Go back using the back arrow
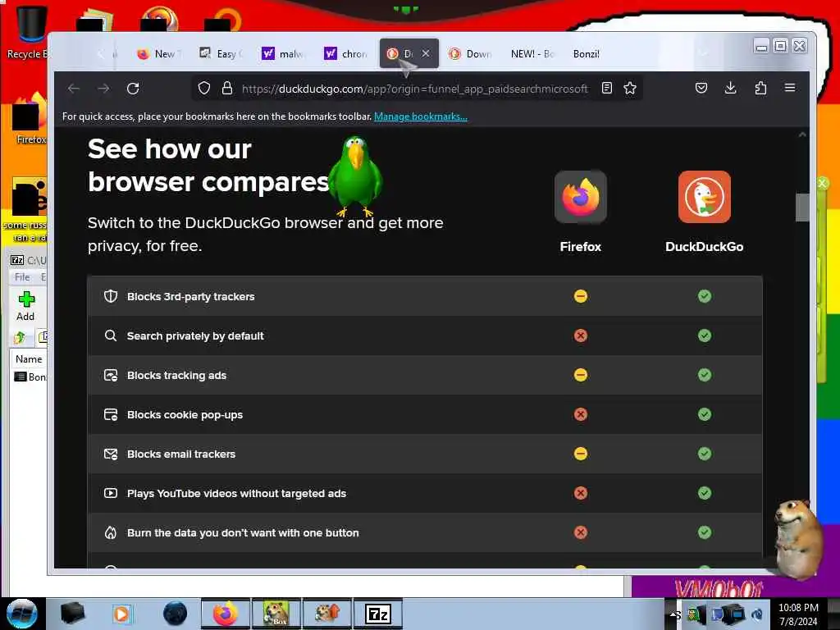 click(x=74, y=89)
